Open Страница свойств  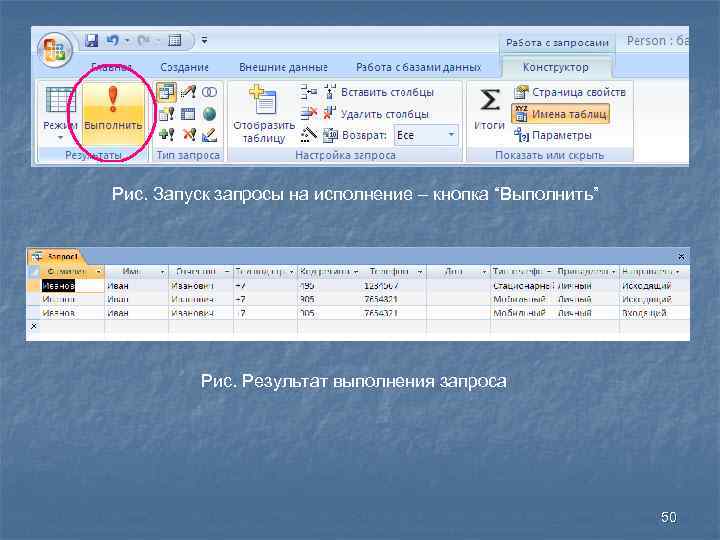pos(570,92)
